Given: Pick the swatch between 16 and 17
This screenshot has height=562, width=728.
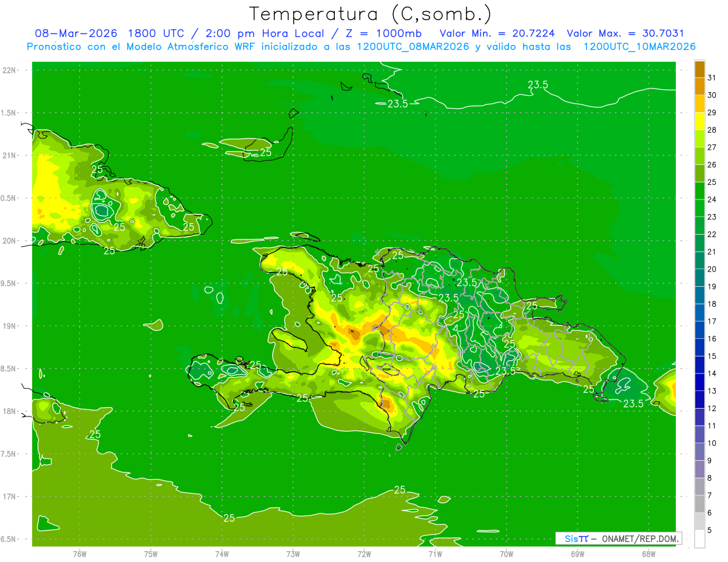Looking at the screenshot, I should click(x=699, y=330).
